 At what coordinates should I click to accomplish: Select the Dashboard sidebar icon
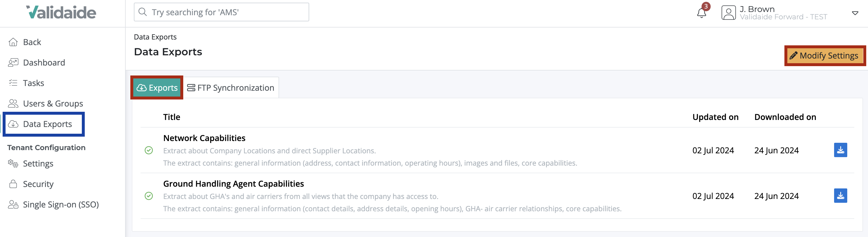13,62
